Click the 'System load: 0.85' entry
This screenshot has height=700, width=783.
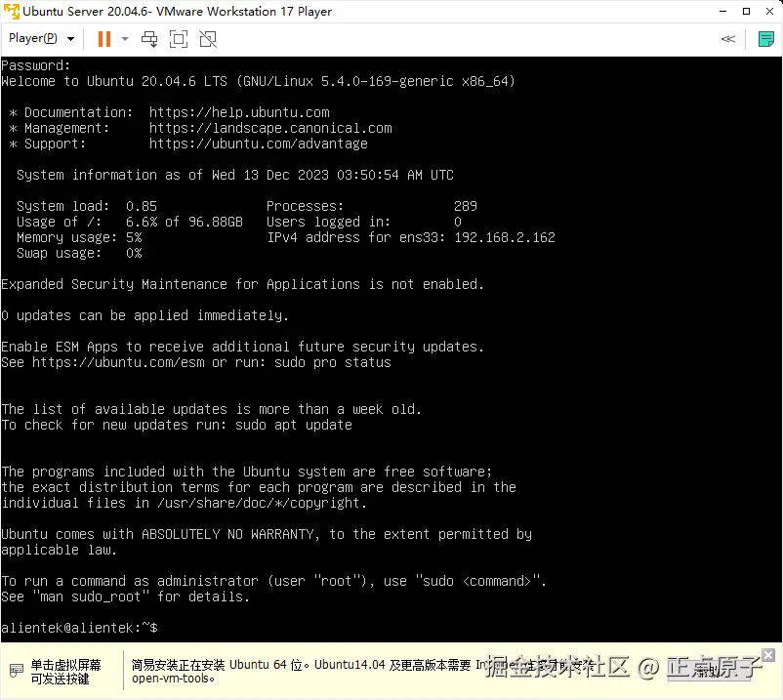(87, 206)
